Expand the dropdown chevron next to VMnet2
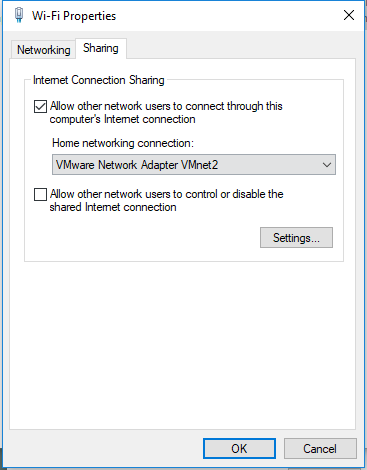Viewport: 367px width, 470px height. click(327, 165)
